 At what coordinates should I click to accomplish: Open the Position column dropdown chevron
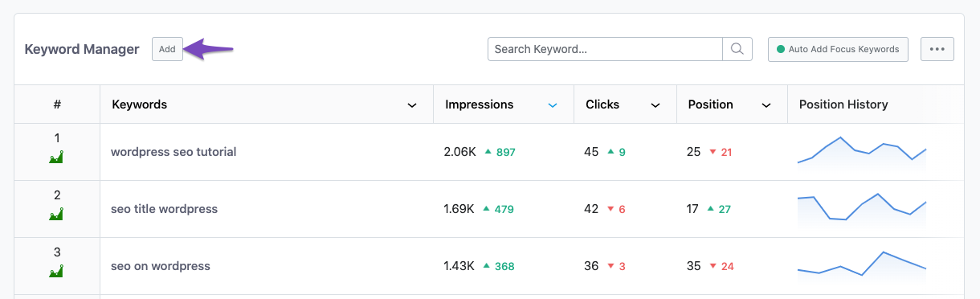[x=766, y=105]
